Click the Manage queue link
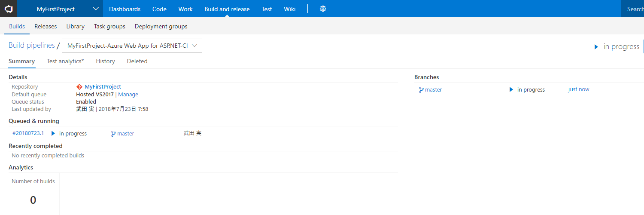This screenshot has height=215, width=644. (128, 95)
